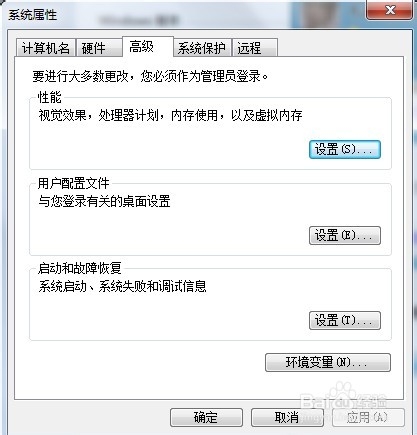
Task: Click the 系统启动、系统失败和调试信息 description
Action: tap(122, 287)
